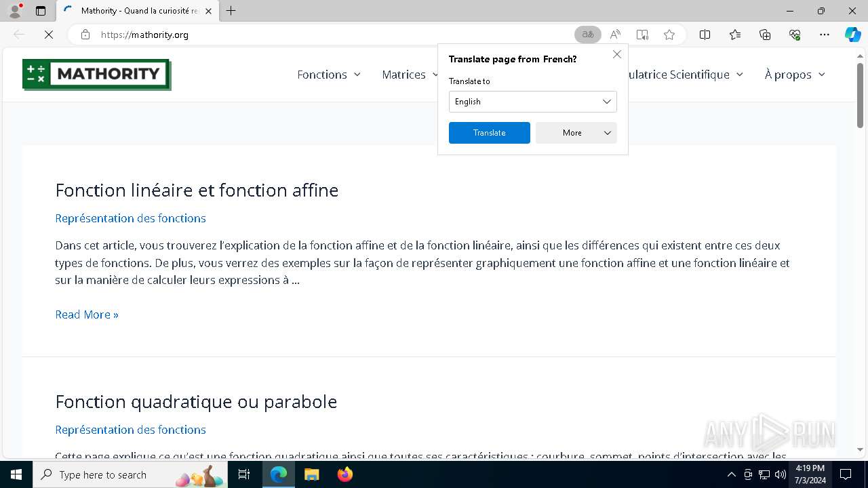Screen dimensions: 868x488
Task: Open Représentation des fonctions link under quadratique
Action: [x=130, y=430]
